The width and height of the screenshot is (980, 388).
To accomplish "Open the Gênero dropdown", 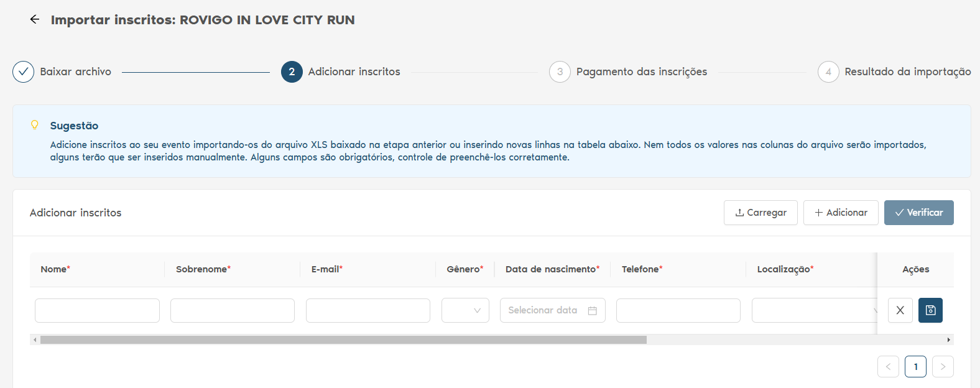I will 465,310.
